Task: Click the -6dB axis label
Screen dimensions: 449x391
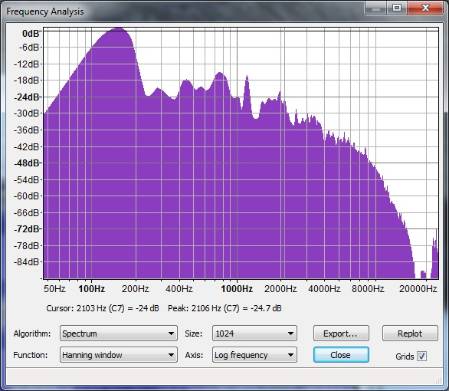Action: click(x=29, y=47)
